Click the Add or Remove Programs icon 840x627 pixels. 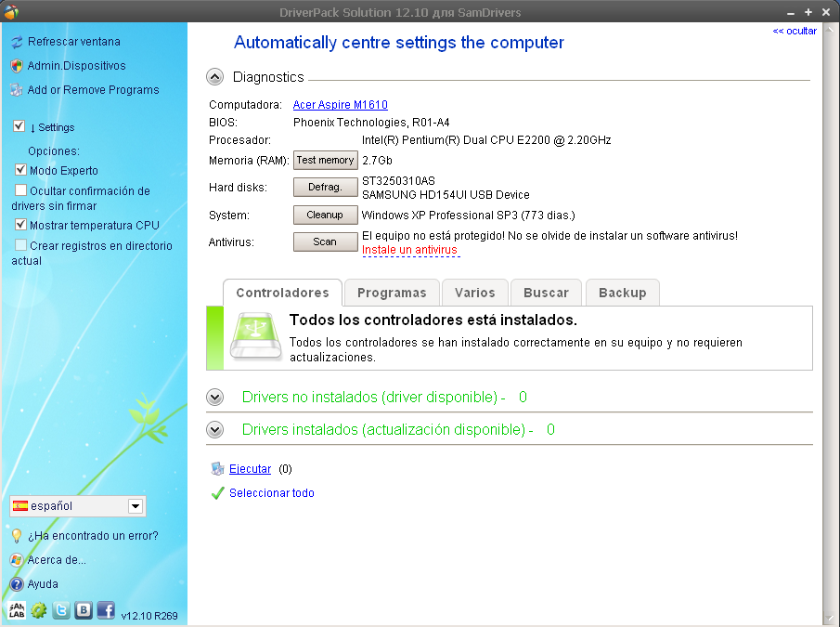tap(15, 90)
